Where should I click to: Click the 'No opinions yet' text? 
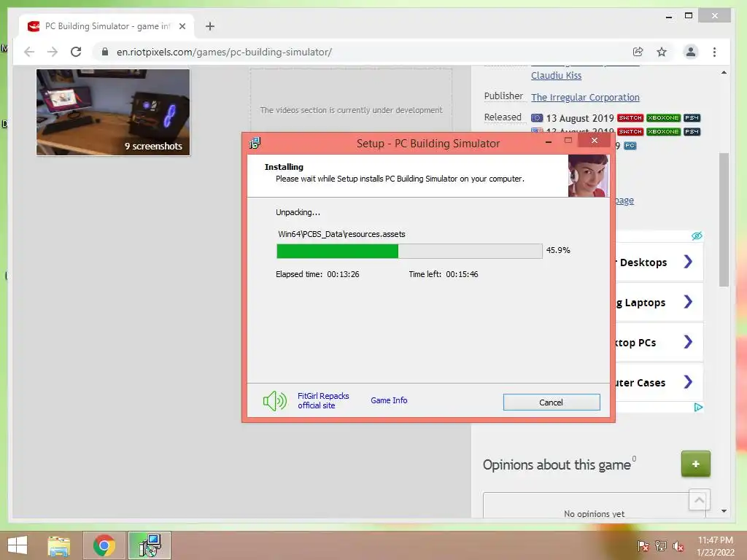click(x=594, y=513)
